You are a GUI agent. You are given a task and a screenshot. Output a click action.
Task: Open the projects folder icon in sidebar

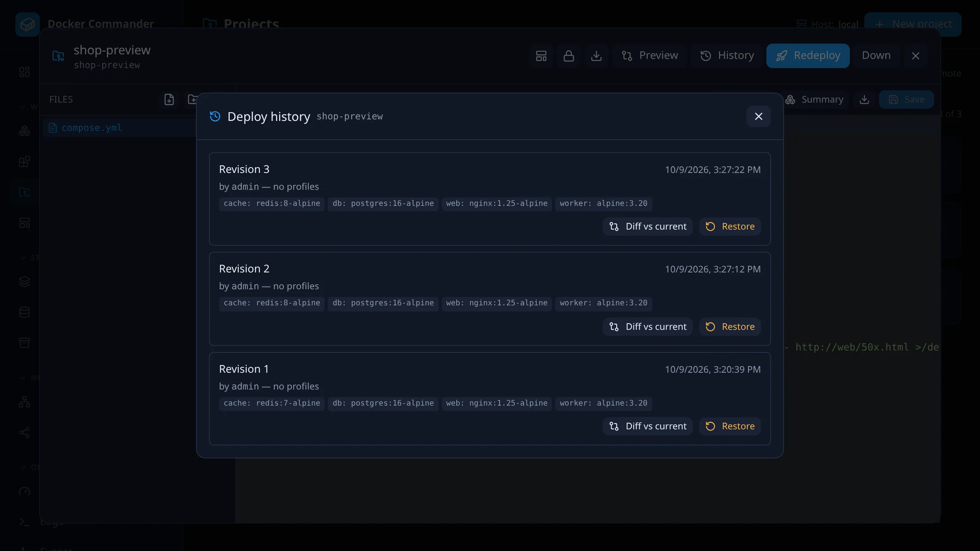(24, 192)
